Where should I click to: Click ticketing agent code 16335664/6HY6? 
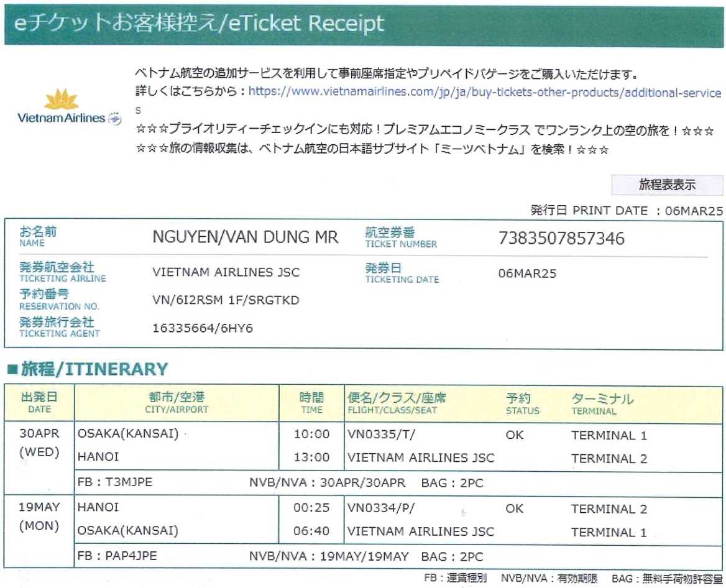[203, 328]
